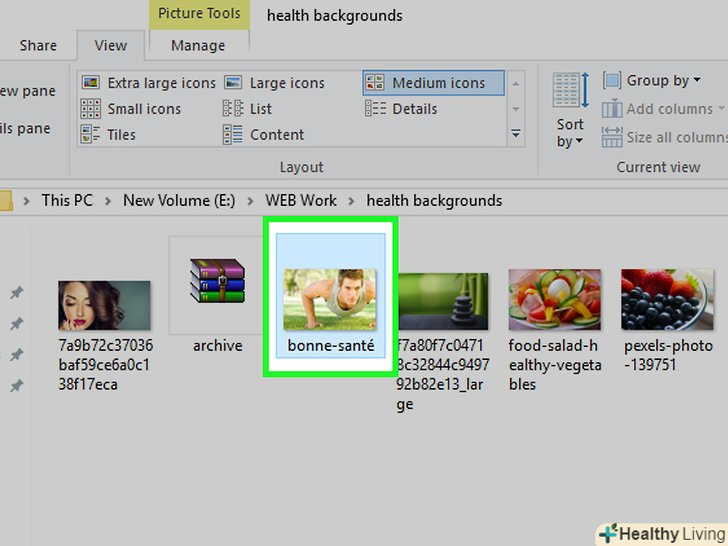Click the first pin icon in the navigation pane
The width and height of the screenshot is (728, 546).
click(17, 292)
